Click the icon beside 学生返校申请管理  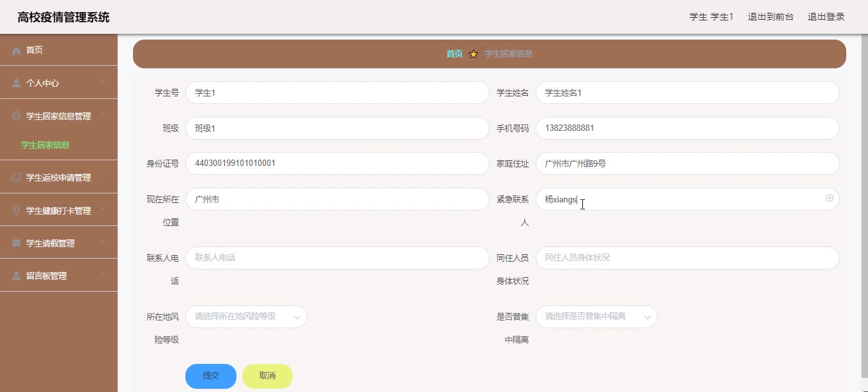(17, 177)
